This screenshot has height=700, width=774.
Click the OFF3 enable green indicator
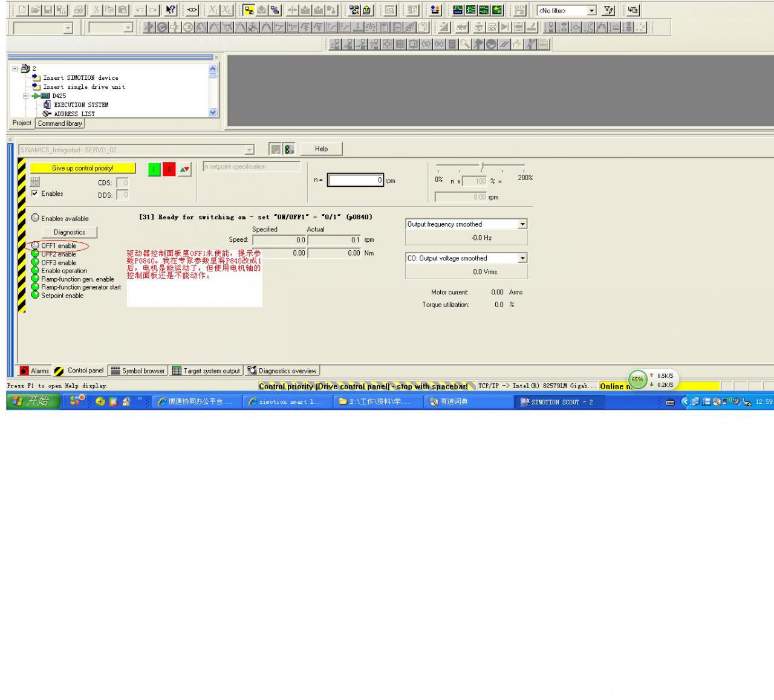pos(35,262)
